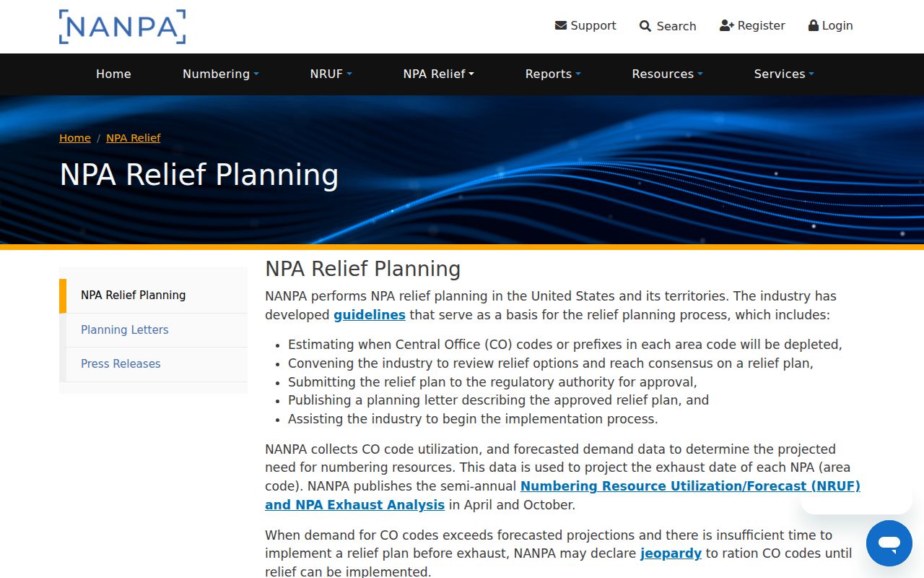This screenshot has width=924, height=578.
Task: Click the Support envelope icon
Action: pos(561,25)
